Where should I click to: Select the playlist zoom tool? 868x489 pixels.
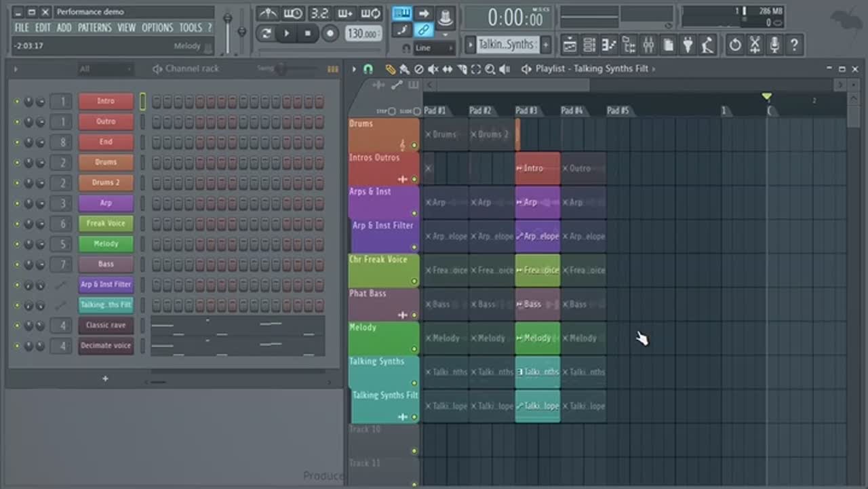(x=490, y=69)
